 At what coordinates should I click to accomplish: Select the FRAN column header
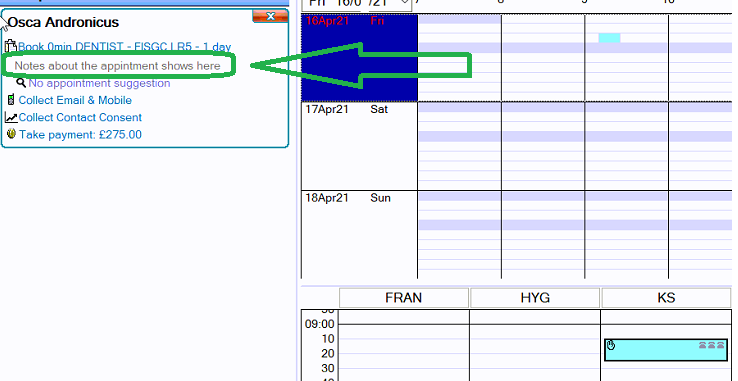tap(404, 298)
